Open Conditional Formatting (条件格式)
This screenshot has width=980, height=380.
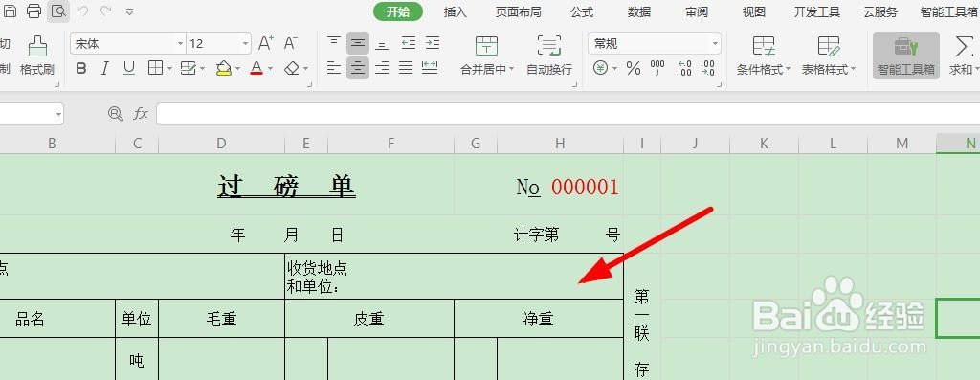point(764,56)
